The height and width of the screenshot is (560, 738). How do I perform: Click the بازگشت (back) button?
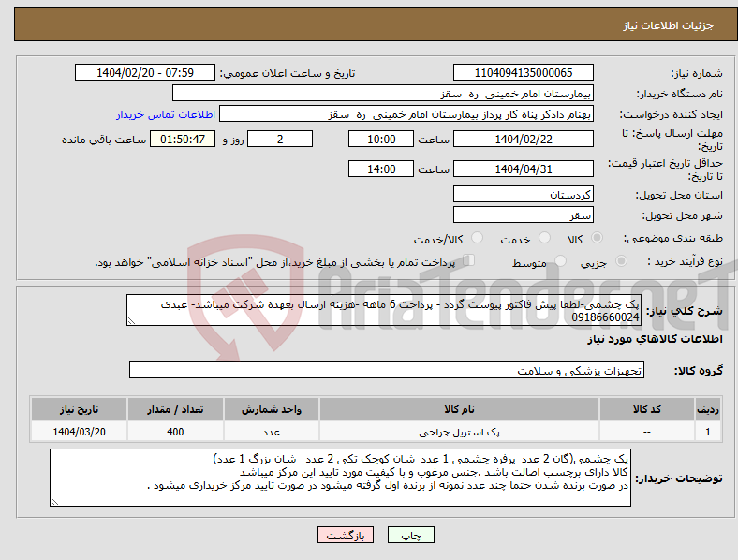pyautogui.click(x=346, y=535)
